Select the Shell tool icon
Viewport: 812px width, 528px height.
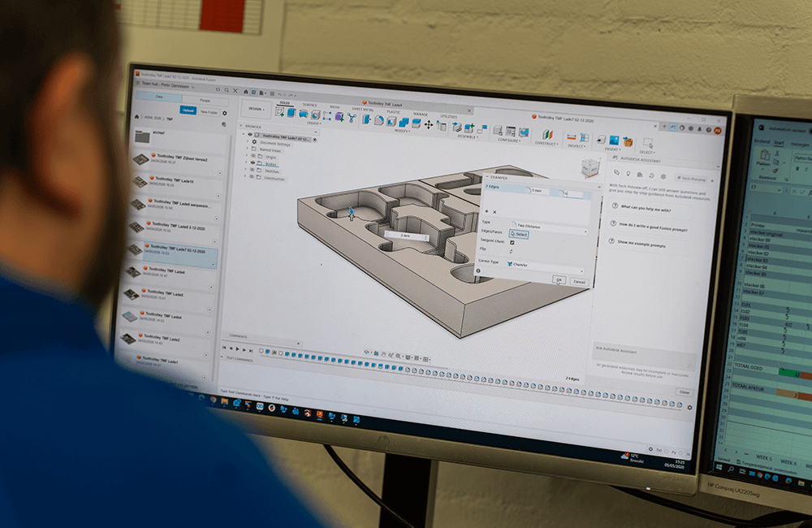[391, 121]
